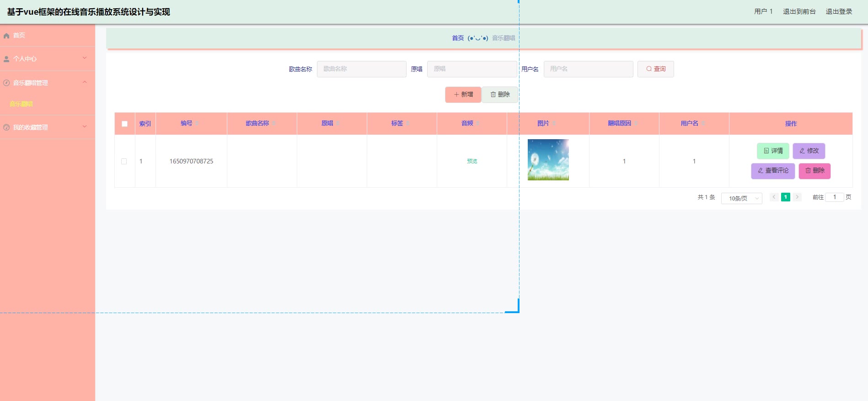This screenshot has width=868, height=401.
Task: Click the 首页 breadcrumb link
Action: click(x=458, y=38)
